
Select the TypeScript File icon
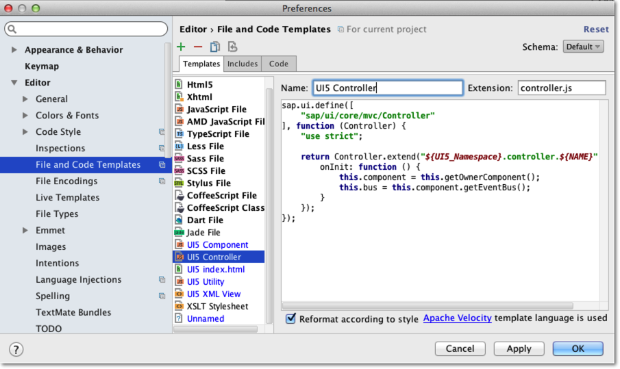click(179, 134)
